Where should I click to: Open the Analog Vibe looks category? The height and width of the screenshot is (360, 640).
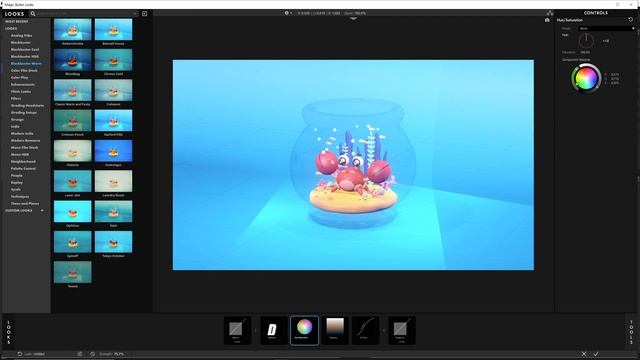pos(21,36)
